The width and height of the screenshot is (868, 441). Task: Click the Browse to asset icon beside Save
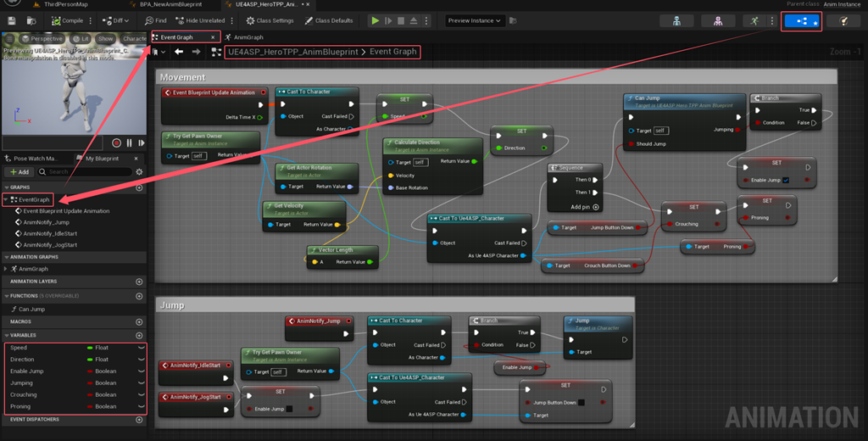click(x=31, y=21)
